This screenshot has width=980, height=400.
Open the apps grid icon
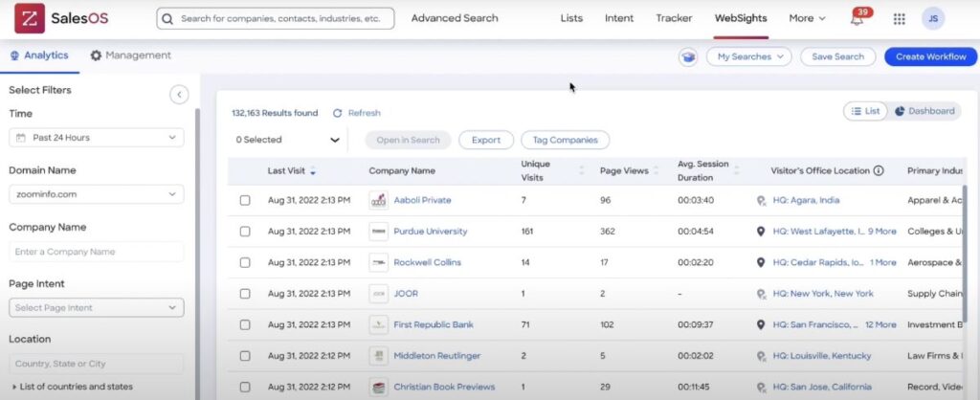coord(899,19)
